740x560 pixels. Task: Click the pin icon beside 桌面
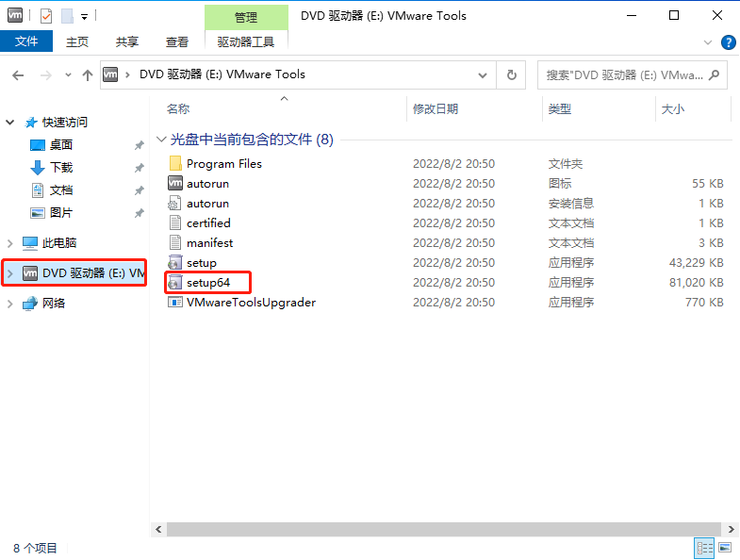point(139,145)
